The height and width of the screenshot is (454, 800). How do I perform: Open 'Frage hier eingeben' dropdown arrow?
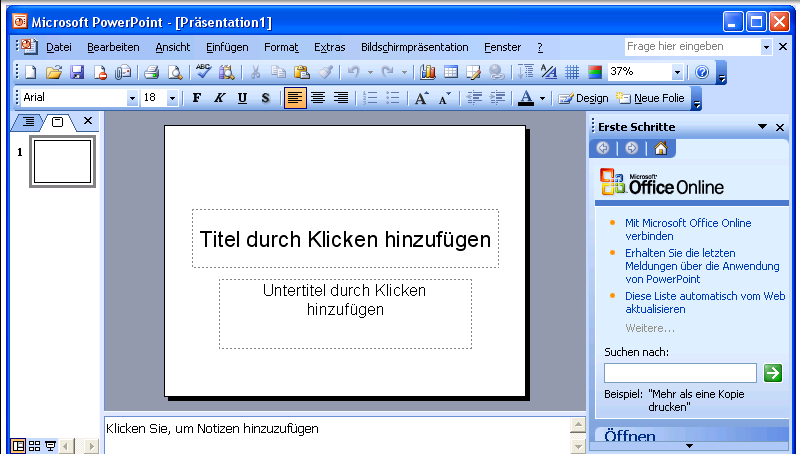click(x=766, y=47)
